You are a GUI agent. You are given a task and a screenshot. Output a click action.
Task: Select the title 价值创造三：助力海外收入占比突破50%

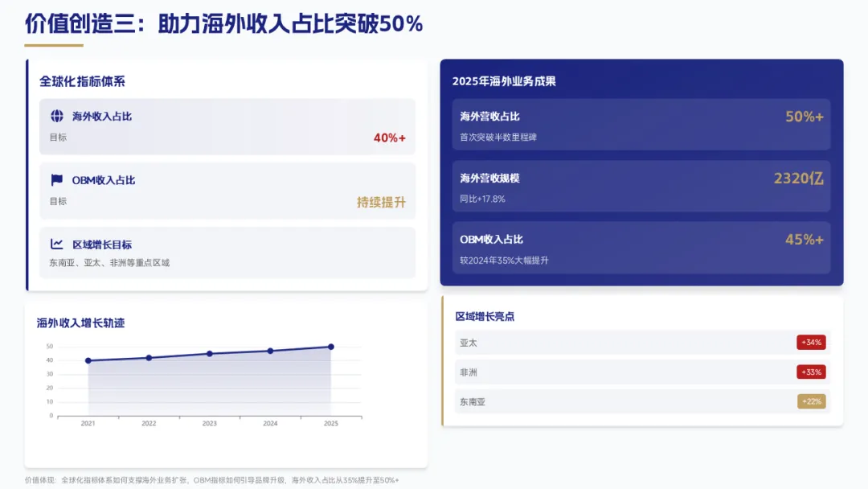[x=223, y=24]
